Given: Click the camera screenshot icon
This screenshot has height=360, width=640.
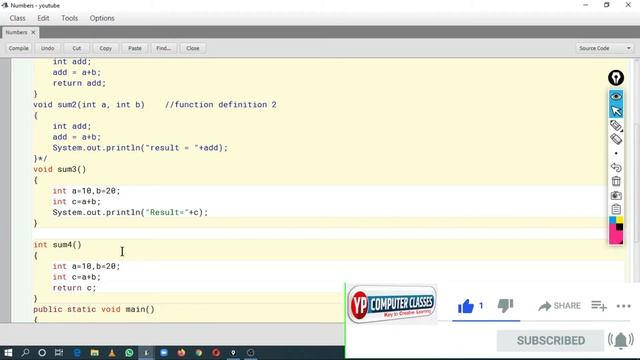Looking at the screenshot, I should pyautogui.click(x=616, y=195).
